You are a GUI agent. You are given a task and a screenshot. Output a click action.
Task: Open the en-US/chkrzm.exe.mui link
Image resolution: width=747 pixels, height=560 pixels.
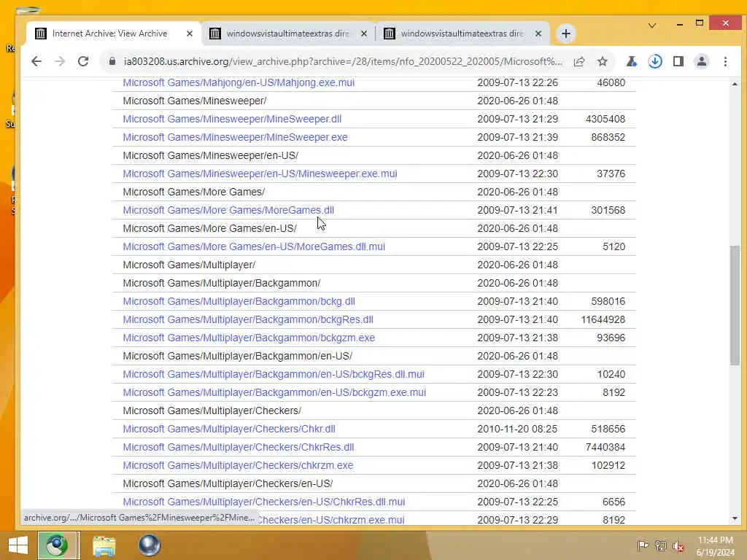330,519
